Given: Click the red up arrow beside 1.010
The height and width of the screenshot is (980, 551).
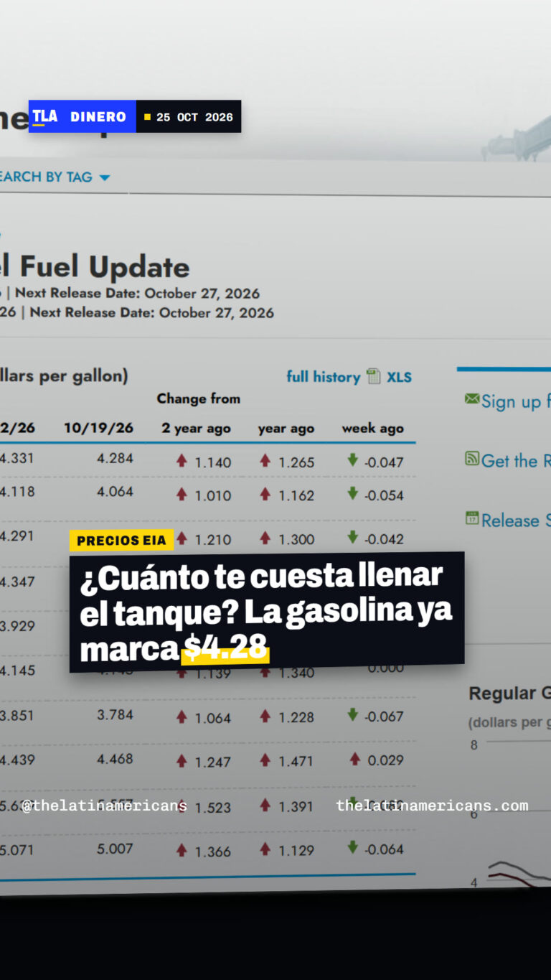Looking at the screenshot, I should click(x=182, y=494).
